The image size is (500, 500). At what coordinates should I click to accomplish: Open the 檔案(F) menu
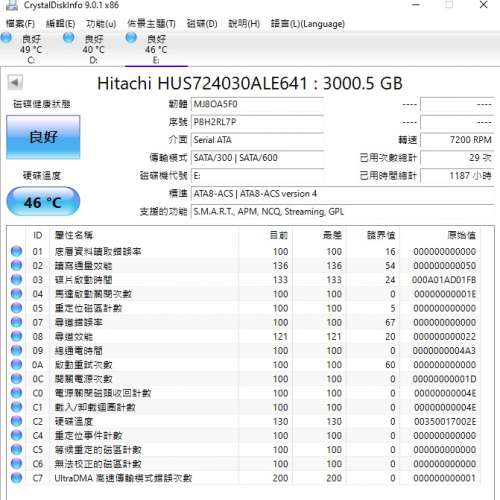point(21,24)
